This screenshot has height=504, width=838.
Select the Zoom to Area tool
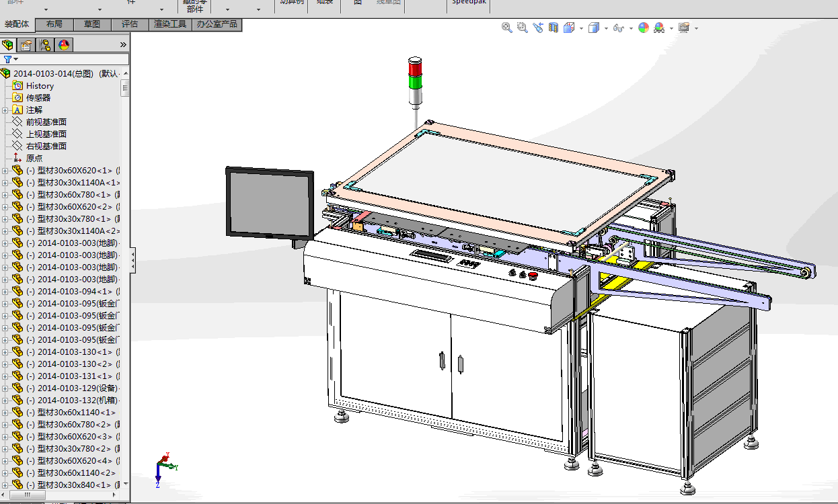[523, 28]
